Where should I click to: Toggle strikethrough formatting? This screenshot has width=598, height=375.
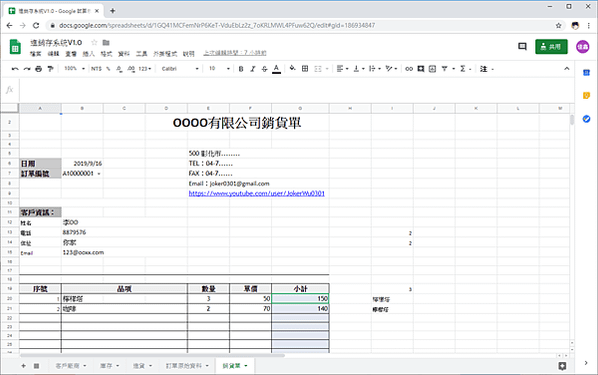click(264, 69)
